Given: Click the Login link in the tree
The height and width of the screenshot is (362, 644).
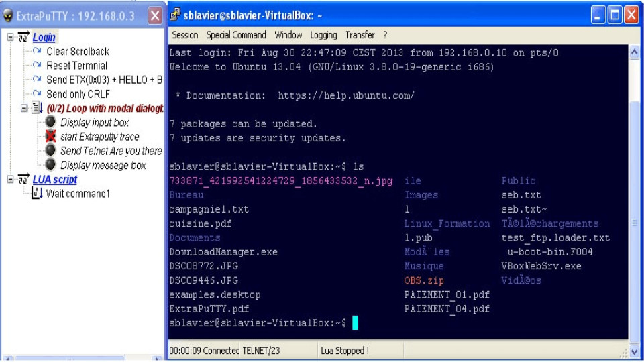Looking at the screenshot, I should tap(44, 37).
